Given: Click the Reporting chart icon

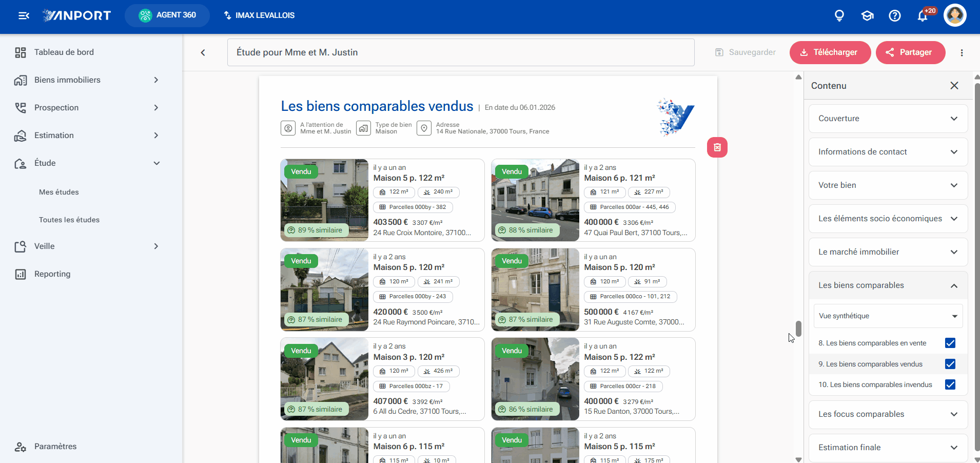Looking at the screenshot, I should coord(21,274).
